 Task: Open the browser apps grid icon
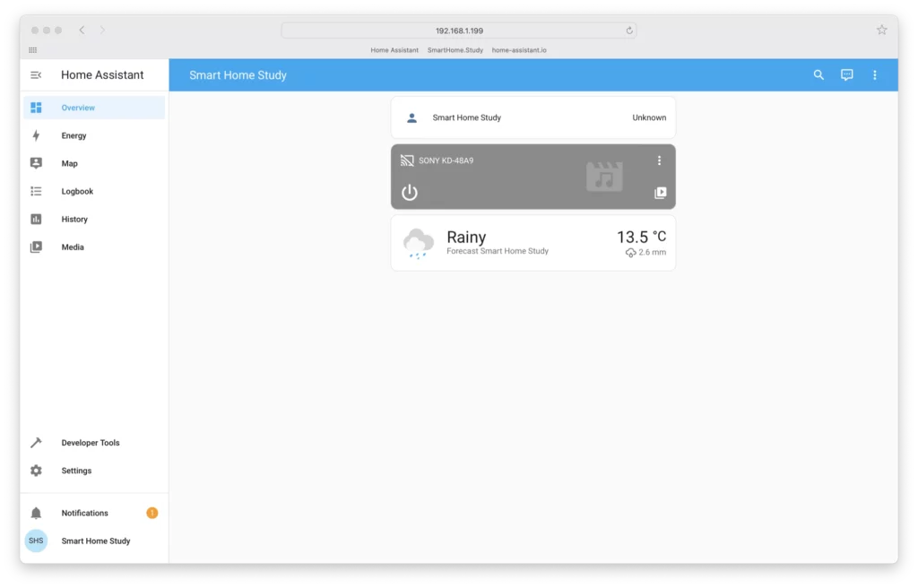[x=33, y=50]
